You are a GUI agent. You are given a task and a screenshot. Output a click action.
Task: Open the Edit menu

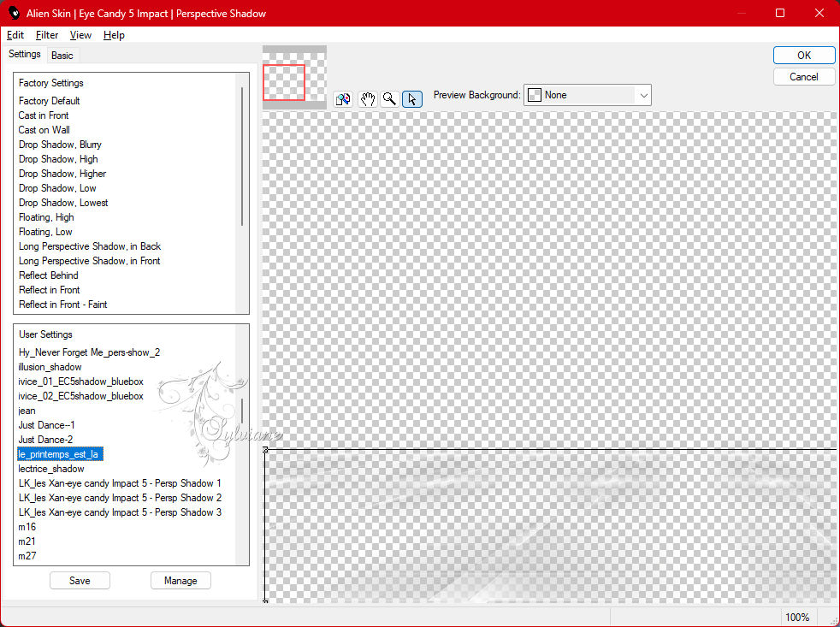tap(15, 35)
